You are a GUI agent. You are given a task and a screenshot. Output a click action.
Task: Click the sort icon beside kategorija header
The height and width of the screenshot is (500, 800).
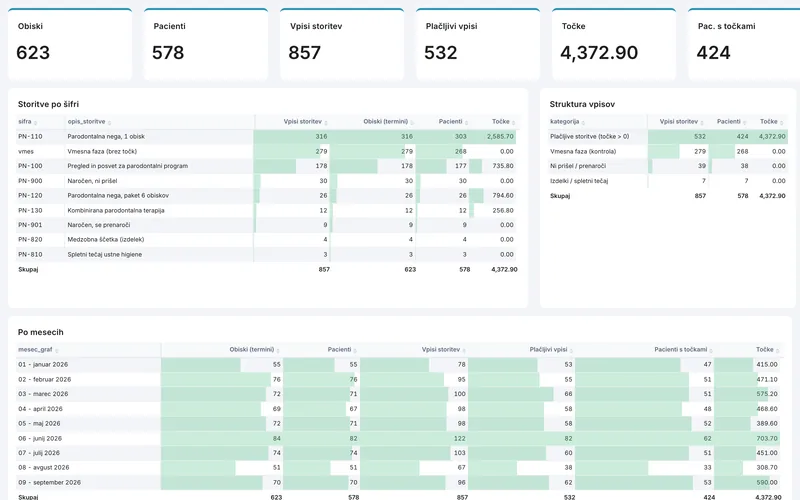(583, 123)
